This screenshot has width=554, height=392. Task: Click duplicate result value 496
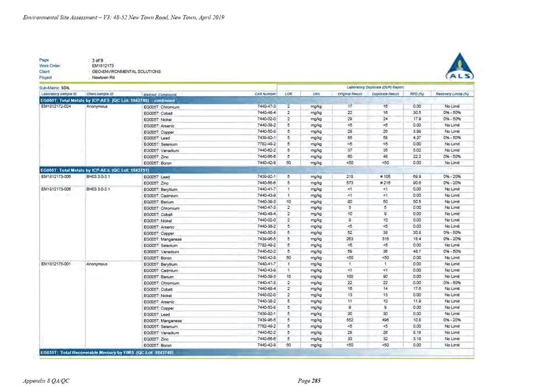[385, 320]
